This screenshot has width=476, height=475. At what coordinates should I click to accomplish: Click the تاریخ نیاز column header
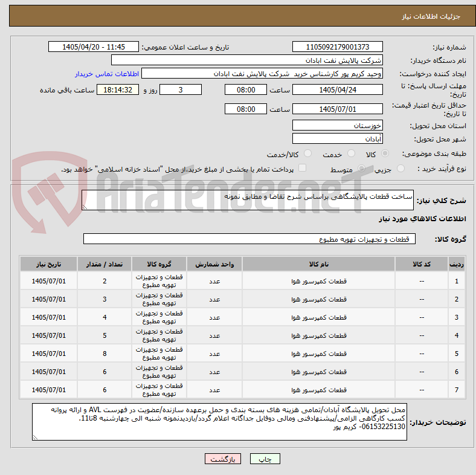[48, 264]
